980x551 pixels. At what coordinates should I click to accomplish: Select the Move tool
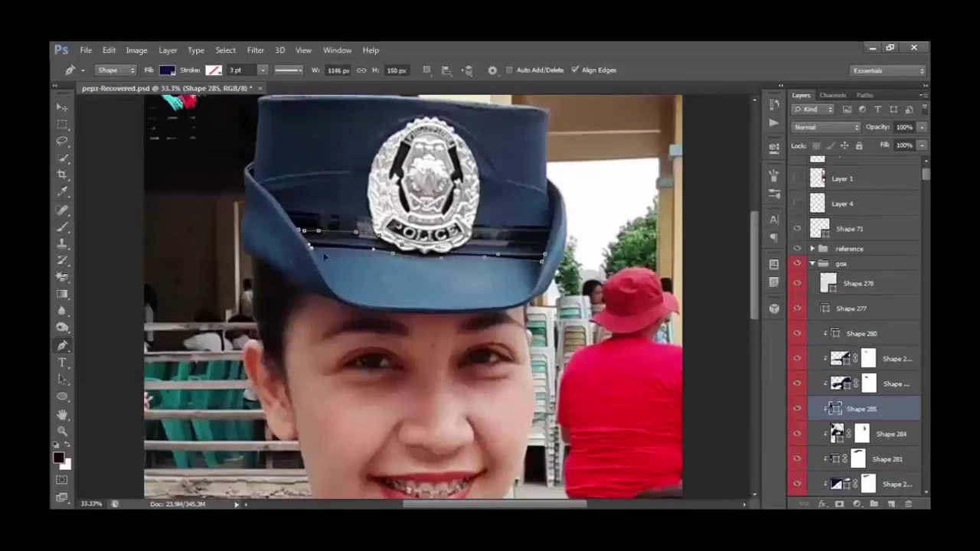[x=62, y=107]
